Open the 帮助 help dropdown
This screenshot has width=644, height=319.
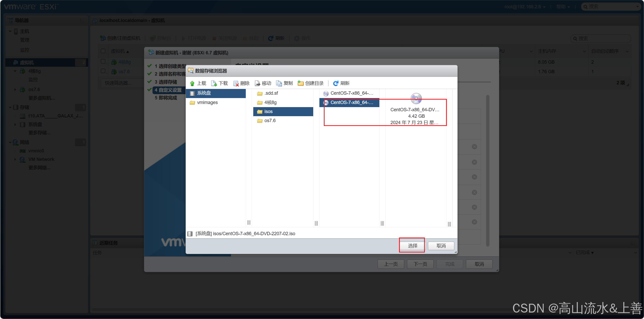point(563,7)
